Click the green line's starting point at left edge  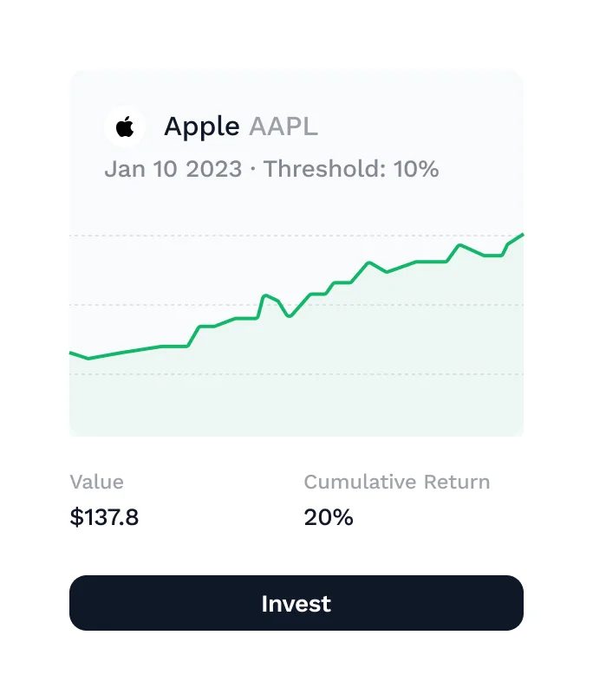[x=71, y=353]
